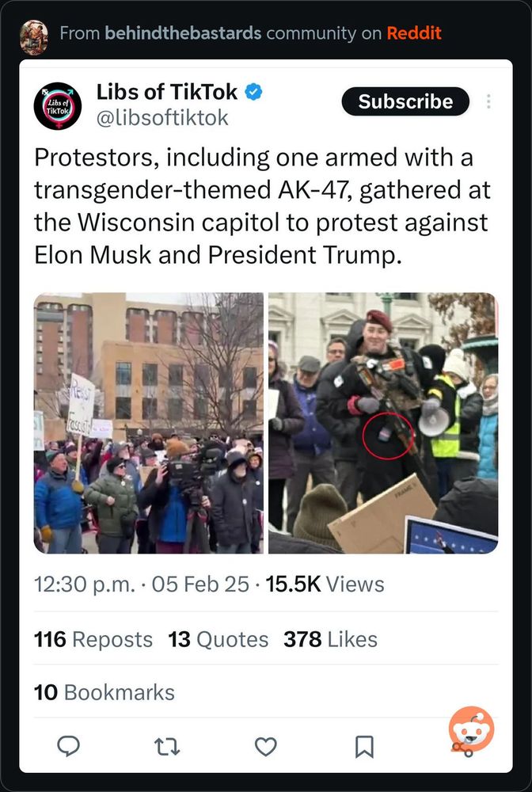Open the right photo with red circle

tap(383, 423)
